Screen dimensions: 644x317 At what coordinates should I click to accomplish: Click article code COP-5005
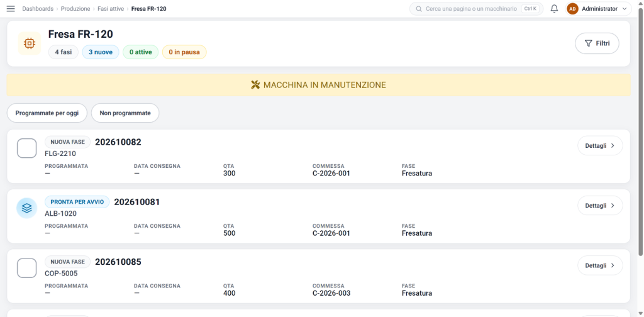pos(61,274)
